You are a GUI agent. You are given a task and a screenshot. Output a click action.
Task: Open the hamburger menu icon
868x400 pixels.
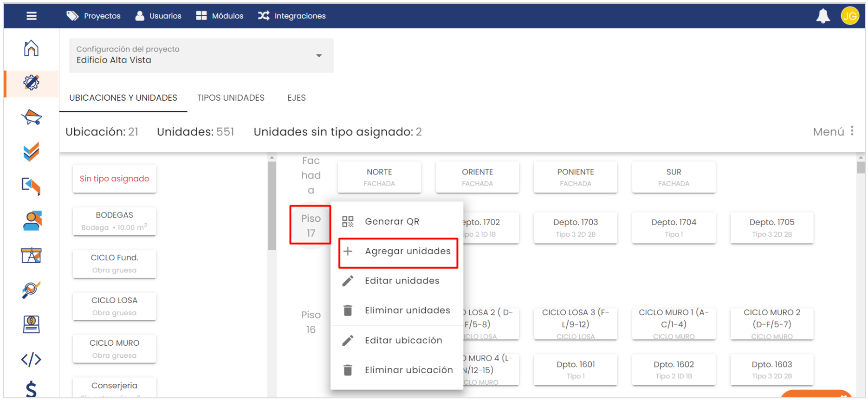click(32, 16)
